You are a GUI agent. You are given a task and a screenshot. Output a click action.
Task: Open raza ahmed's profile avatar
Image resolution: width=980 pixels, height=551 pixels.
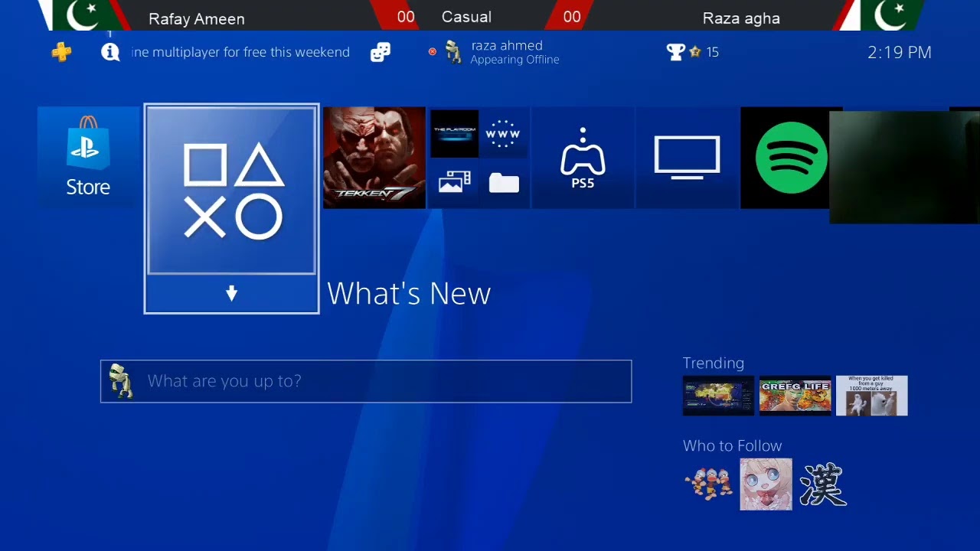pos(453,52)
